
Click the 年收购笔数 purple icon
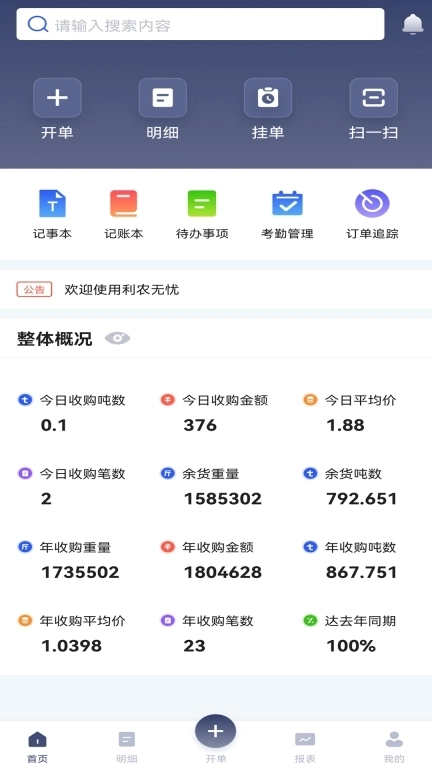click(168, 621)
